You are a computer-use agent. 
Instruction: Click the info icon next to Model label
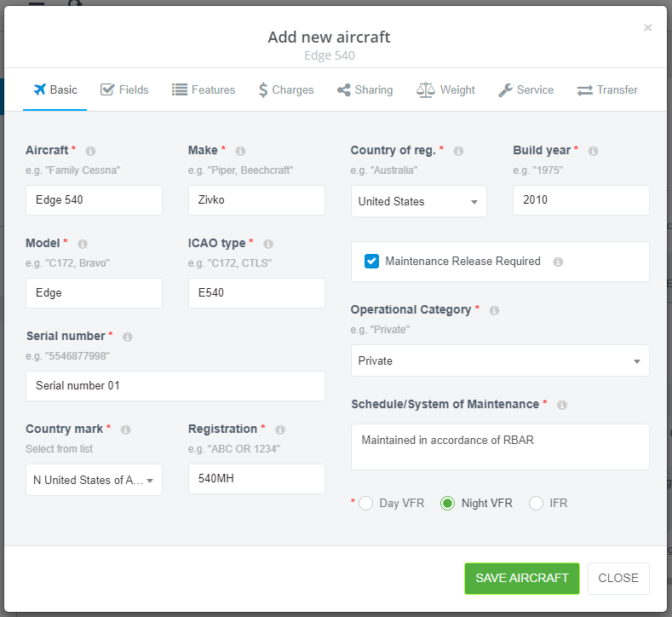point(83,244)
